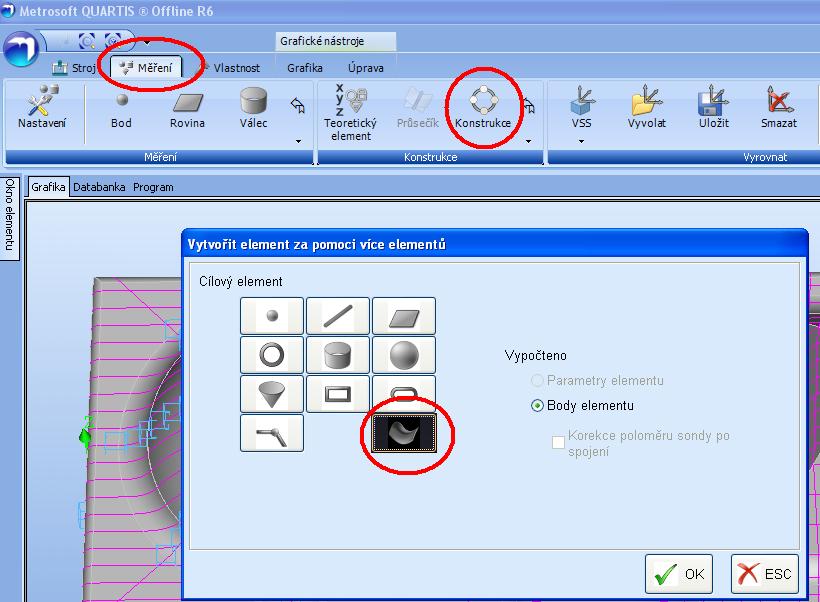The height and width of the screenshot is (602, 820).
Task: Open Teoretický element tool
Action: [x=350, y=112]
